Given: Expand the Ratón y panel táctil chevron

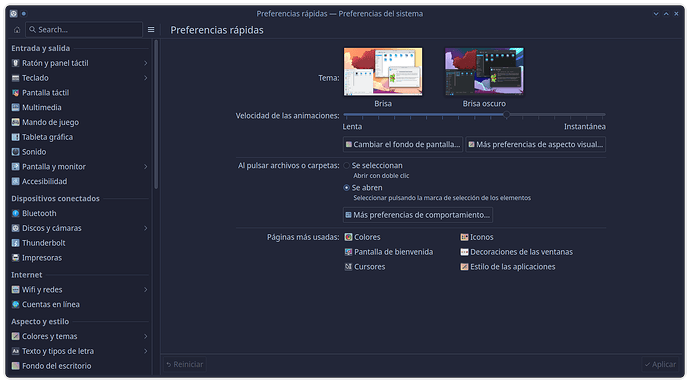Looking at the screenshot, I should [x=145, y=63].
